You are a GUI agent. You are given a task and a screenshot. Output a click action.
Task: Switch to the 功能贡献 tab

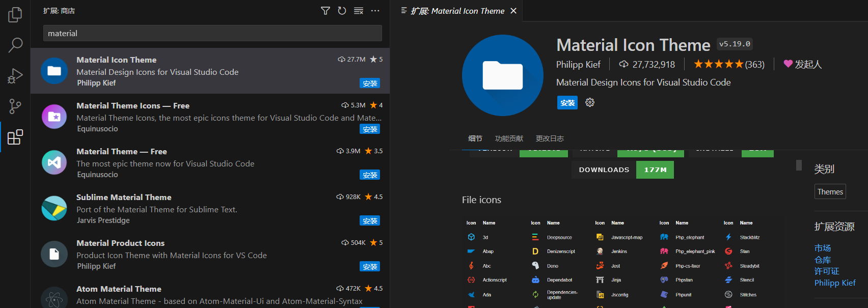[x=509, y=138]
